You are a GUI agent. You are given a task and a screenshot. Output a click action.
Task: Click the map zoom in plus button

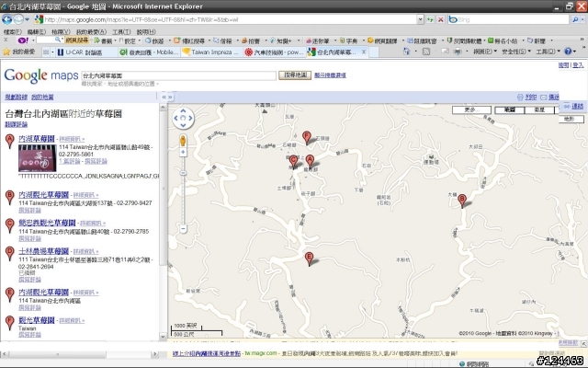183,152
